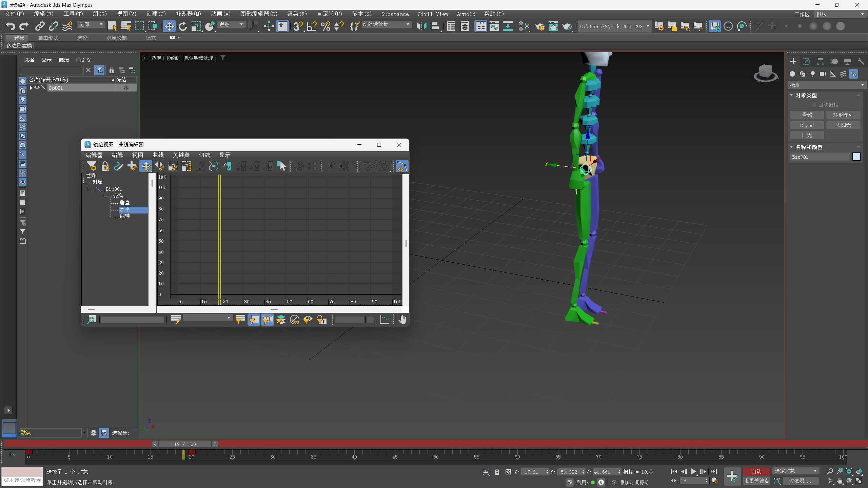This screenshot has height=488, width=868.
Task: Collapse the 对象类型 rollout
Action: 806,95
